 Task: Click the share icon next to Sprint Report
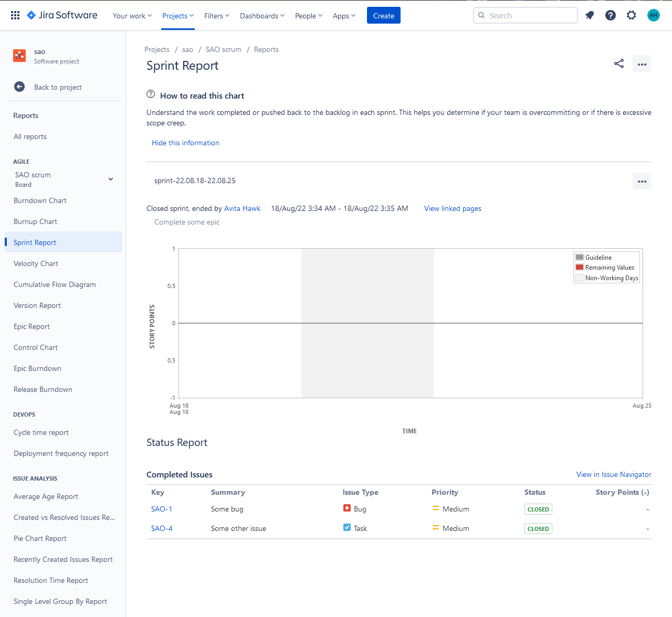(618, 63)
